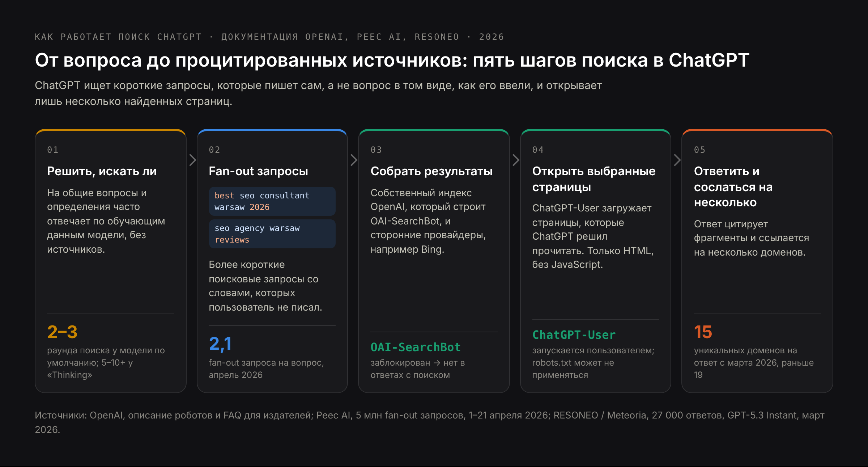Image resolution: width=868 pixels, height=467 pixels.
Task: Click the paragraph 'Собственный индекс OpenAI'
Action: [x=428, y=221]
